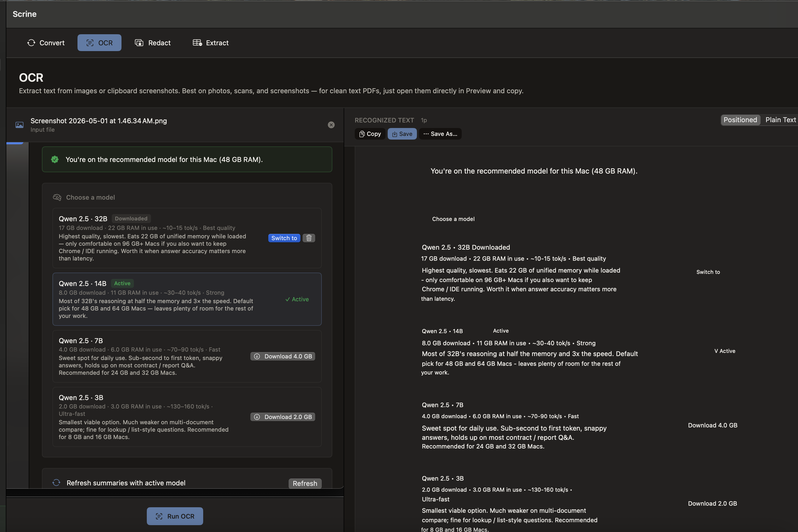The width and height of the screenshot is (798, 532).
Task: Download the 2.0 GB Qwen 3B model
Action: [x=283, y=417]
